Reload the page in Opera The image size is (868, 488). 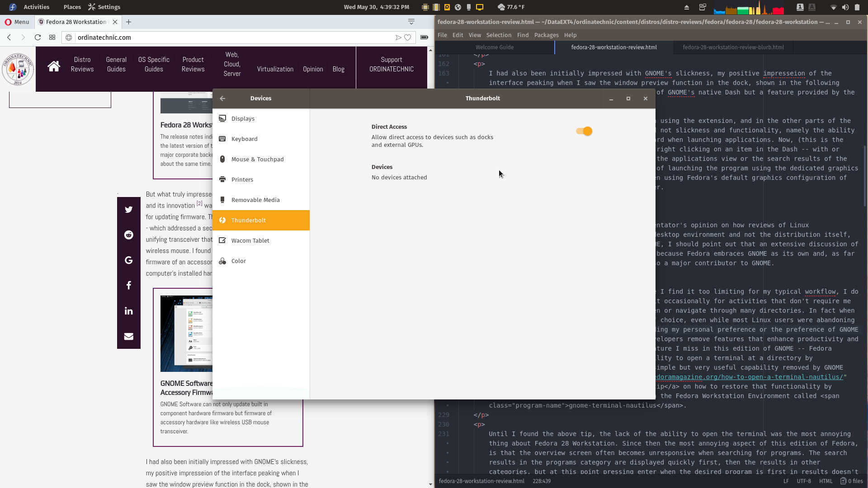(x=38, y=38)
